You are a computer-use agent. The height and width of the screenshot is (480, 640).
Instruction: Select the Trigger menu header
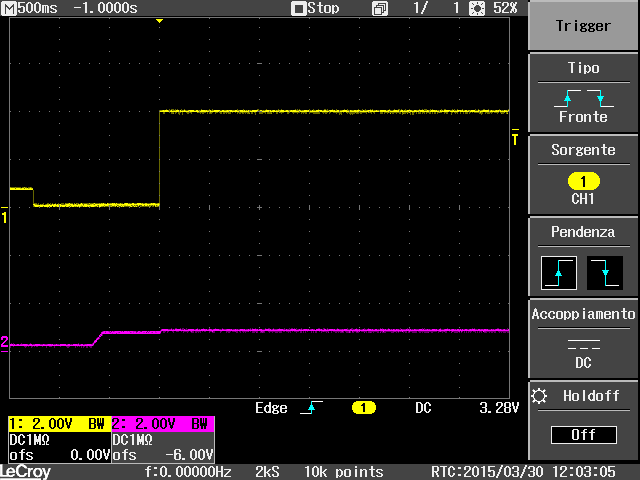pyautogui.click(x=583, y=26)
